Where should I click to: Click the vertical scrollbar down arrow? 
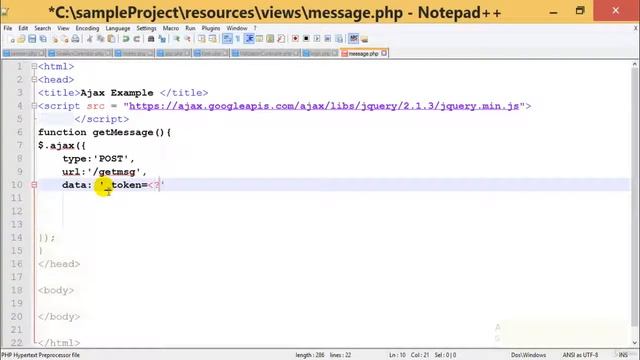pos(635,343)
